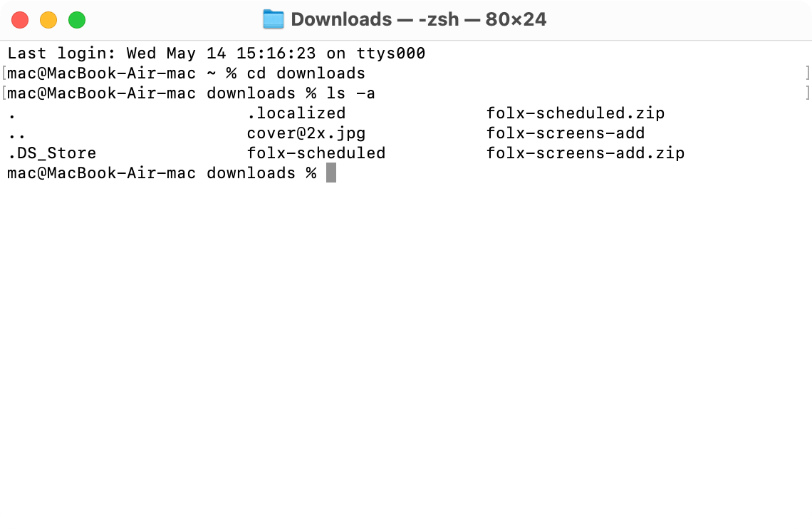Click the last prompt text "mac@MacBook-Air-mac downloads %"
Viewport: 812px width, 529px height.
162,173
